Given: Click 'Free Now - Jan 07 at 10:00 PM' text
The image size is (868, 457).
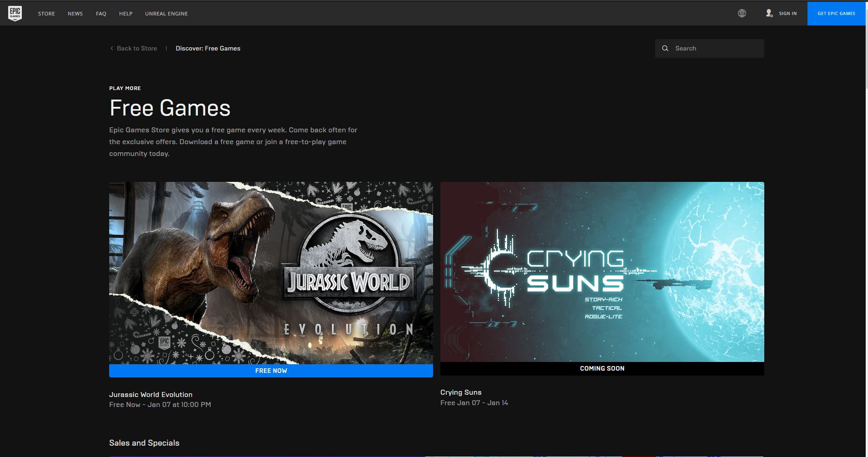Looking at the screenshot, I should pyautogui.click(x=160, y=404).
